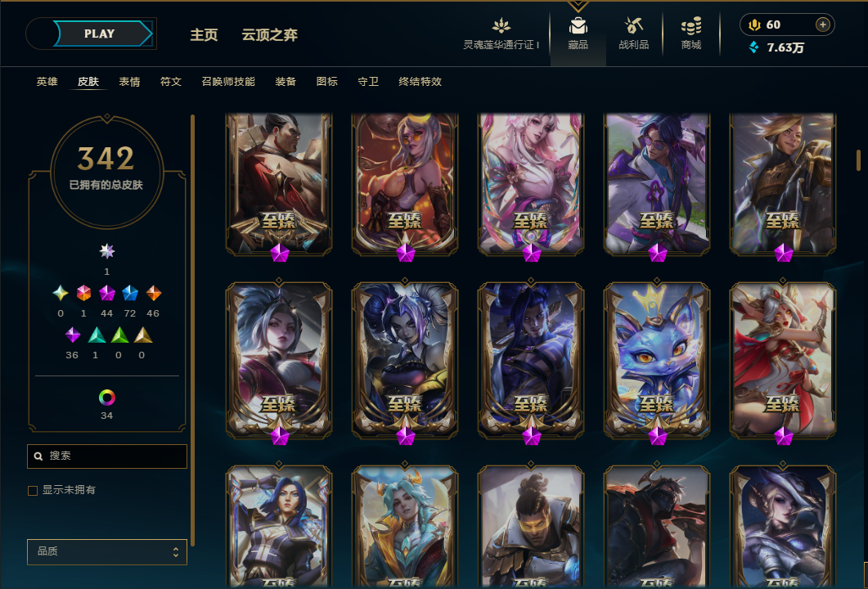The image size is (868, 589).
Task: Go to 云顶之弈 page
Action: pyautogui.click(x=270, y=35)
